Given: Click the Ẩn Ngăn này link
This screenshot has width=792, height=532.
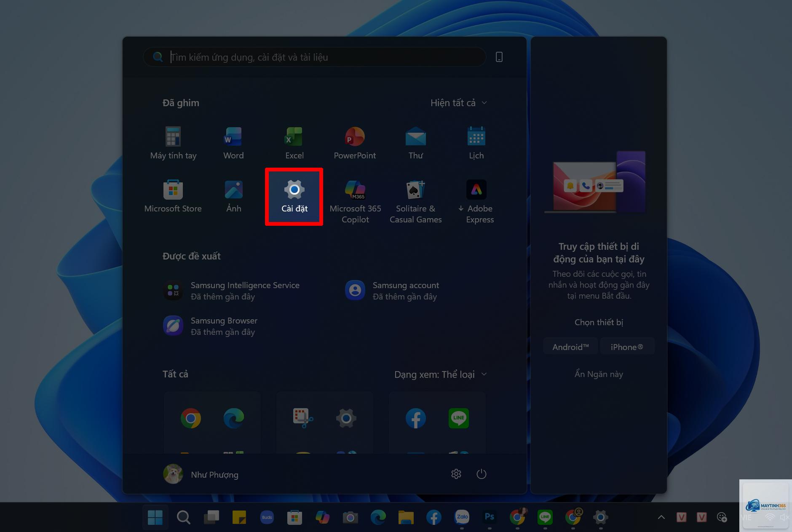Looking at the screenshot, I should click(x=599, y=374).
